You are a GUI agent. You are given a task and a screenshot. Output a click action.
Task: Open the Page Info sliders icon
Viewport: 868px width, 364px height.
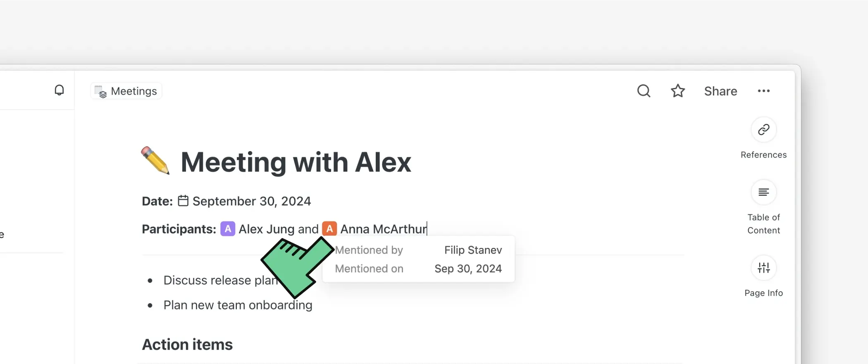[x=763, y=268]
